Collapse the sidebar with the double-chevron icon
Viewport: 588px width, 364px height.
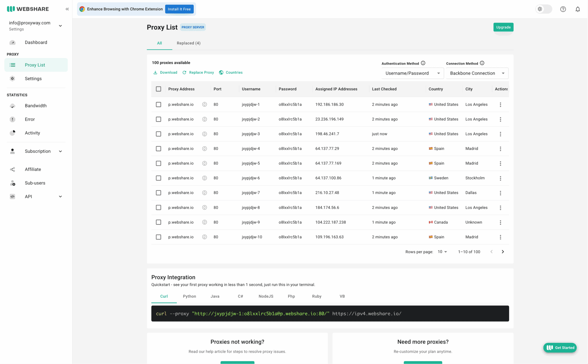tap(67, 9)
